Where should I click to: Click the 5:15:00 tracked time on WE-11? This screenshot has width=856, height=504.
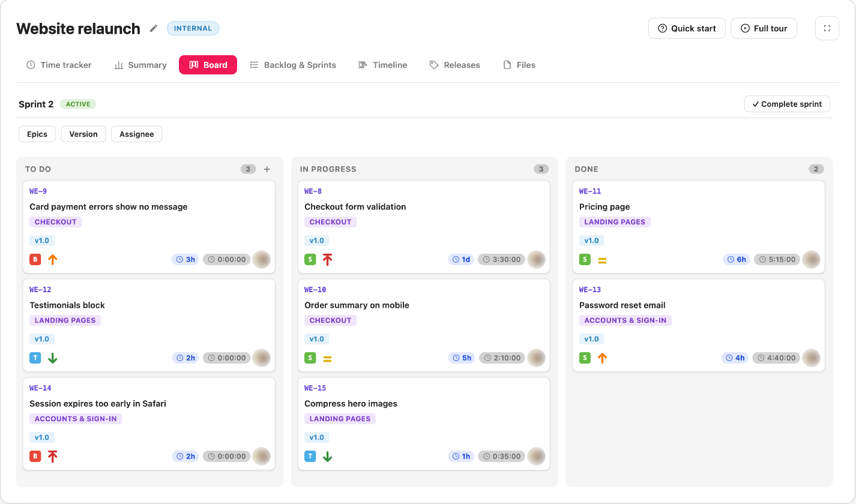777,260
